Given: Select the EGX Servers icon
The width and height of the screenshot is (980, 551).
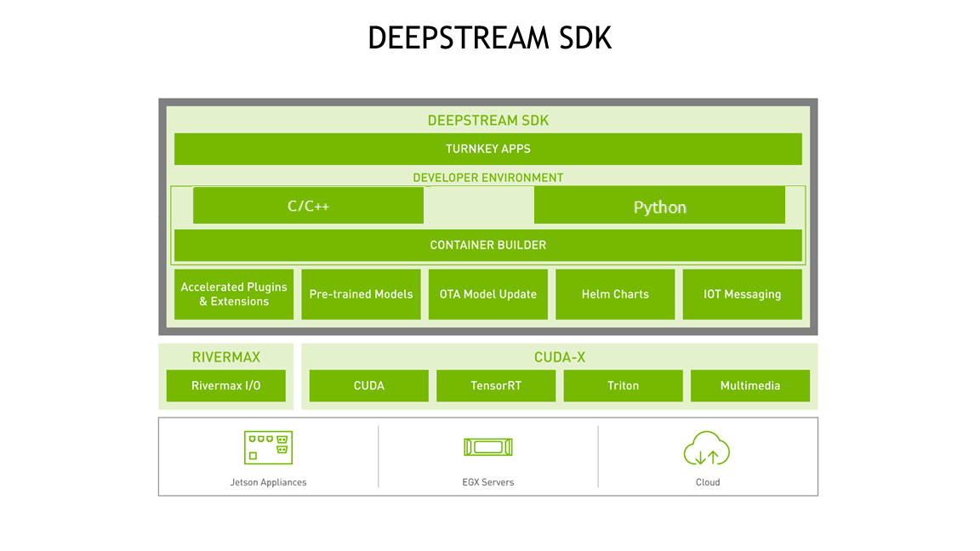Looking at the screenshot, I should [x=488, y=446].
